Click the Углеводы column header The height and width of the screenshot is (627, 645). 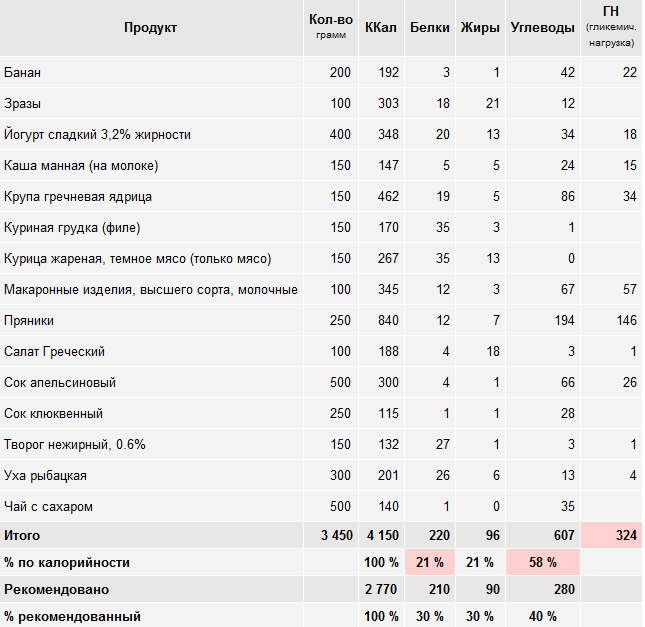(x=543, y=28)
